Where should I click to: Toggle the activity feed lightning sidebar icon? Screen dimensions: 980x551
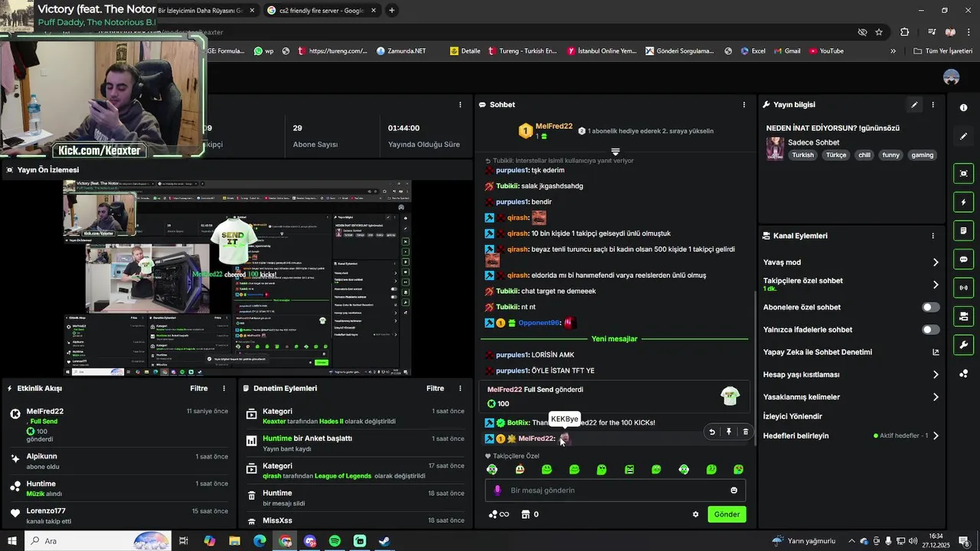pyautogui.click(x=963, y=202)
